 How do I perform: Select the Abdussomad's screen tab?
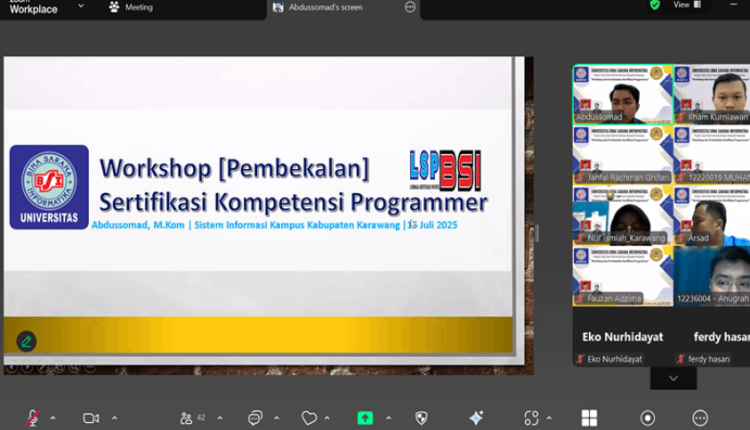325,7
